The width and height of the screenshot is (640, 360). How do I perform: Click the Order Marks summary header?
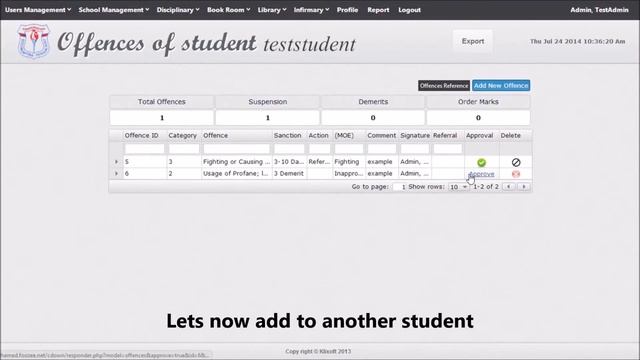(x=478, y=102)
